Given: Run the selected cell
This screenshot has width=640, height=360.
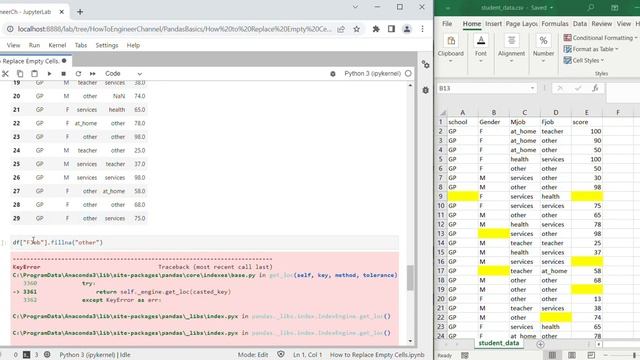Looking at the screenshot, I should 49,74.
